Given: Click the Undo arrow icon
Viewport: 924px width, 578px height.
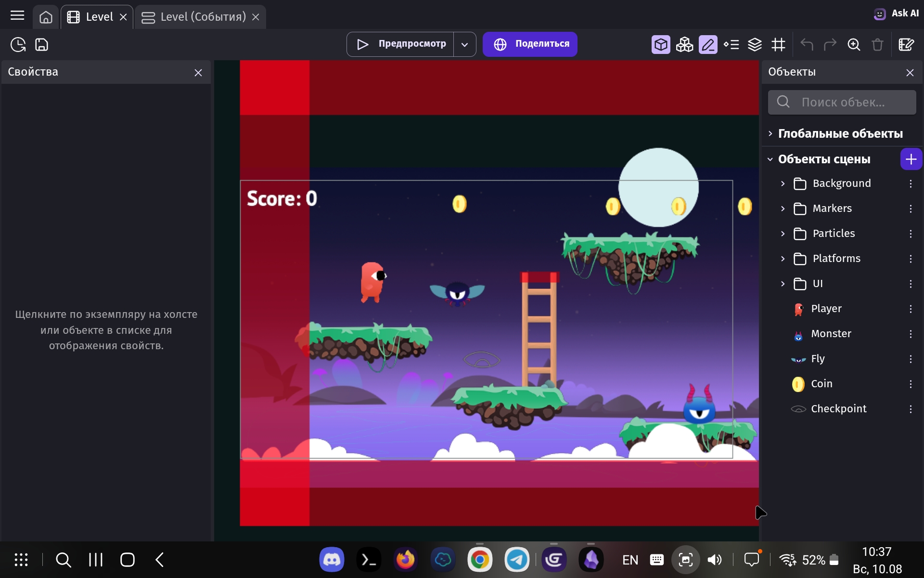Looking at the screenshot, I should (x=807, y=44).
